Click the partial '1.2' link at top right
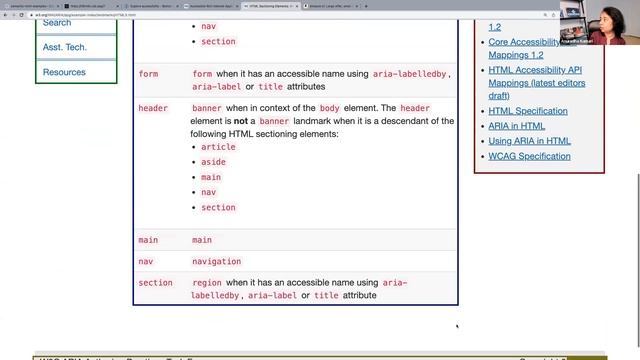The image size is (640, 360). coord(494,27)
